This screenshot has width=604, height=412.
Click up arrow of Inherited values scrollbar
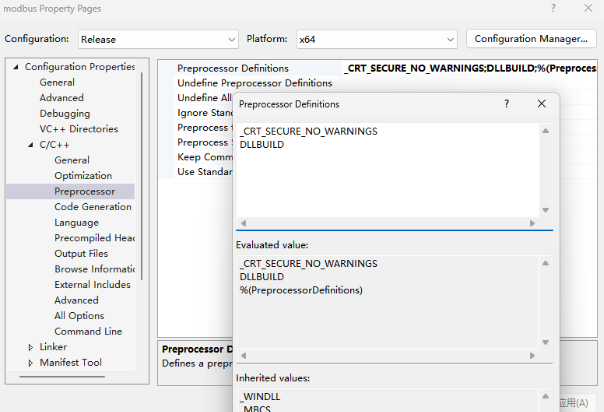(546, 396)
